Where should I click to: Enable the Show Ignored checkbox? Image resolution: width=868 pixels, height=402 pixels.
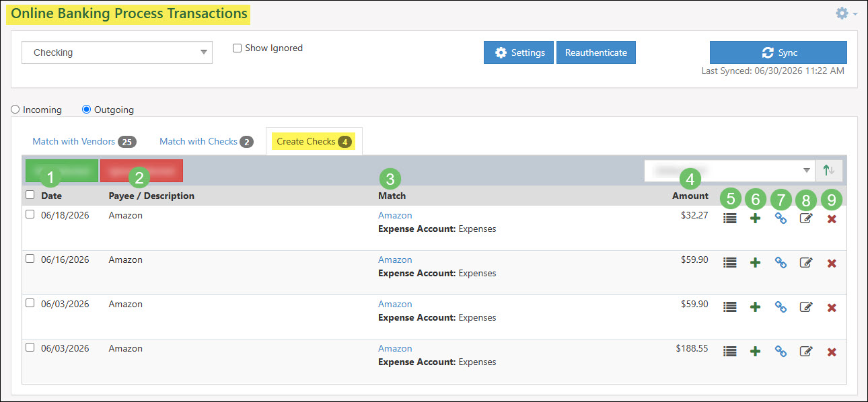pos(237,48)
